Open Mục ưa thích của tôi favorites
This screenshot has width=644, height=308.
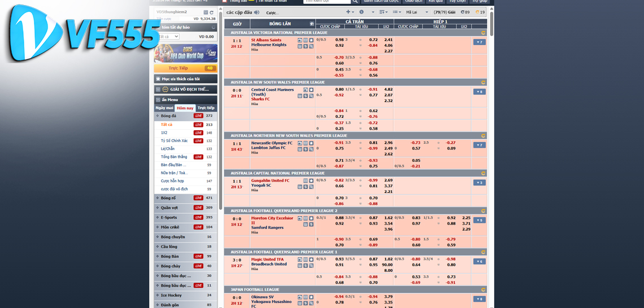click(x=186, y=79)
